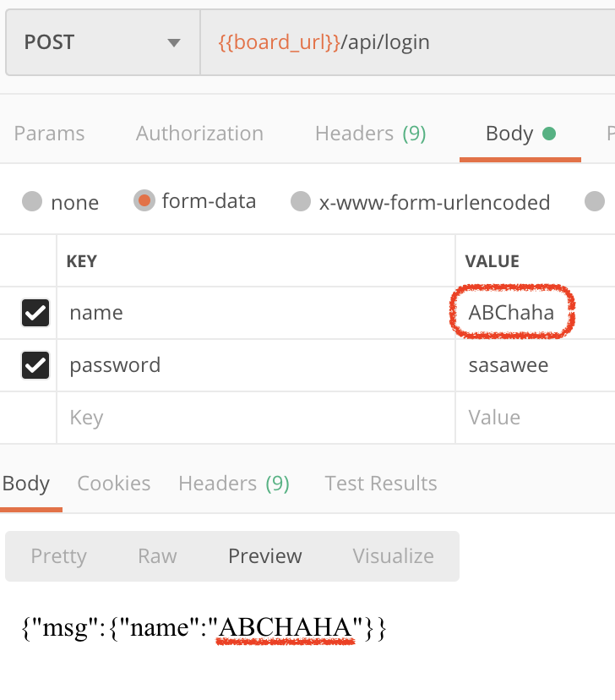Click the empty Key placeholder field
This screenshot has width=615, height=700.
(x=255, y=418)
